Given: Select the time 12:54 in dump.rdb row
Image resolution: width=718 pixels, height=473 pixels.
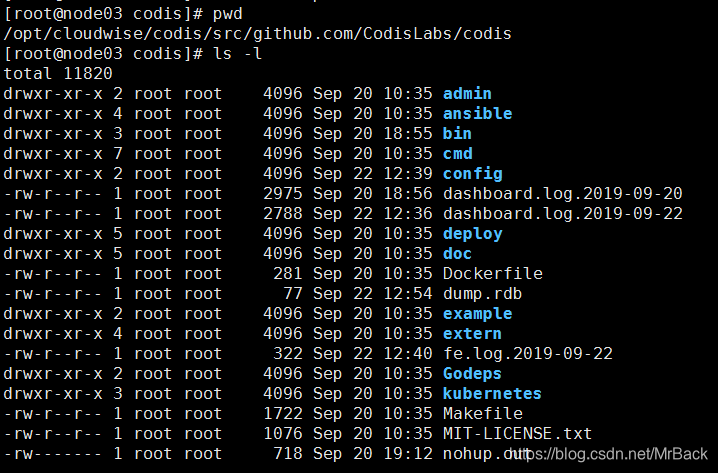Looking at the screenshot, I should tap(408, 294).
